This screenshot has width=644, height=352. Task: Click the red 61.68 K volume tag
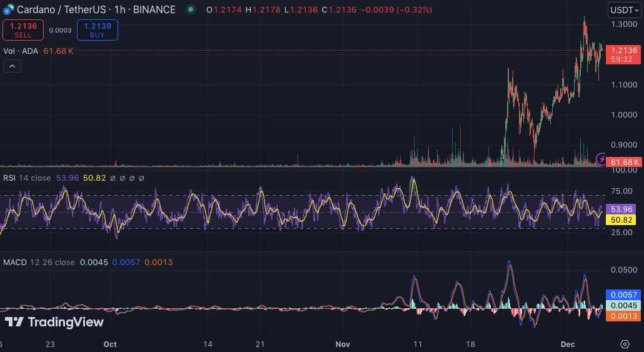pyautogui.click(x=624, y=162)
